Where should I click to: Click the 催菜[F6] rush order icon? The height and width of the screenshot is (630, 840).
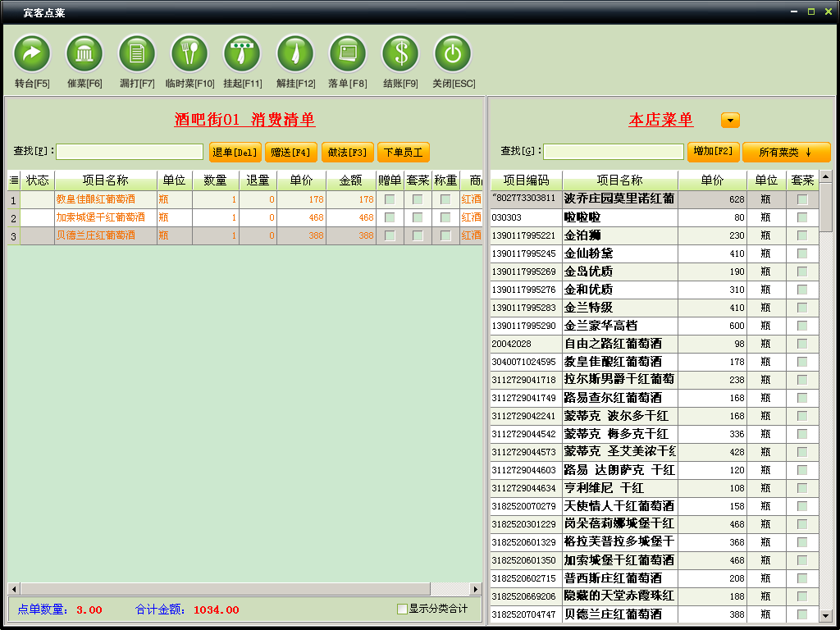tap(84, 54)
